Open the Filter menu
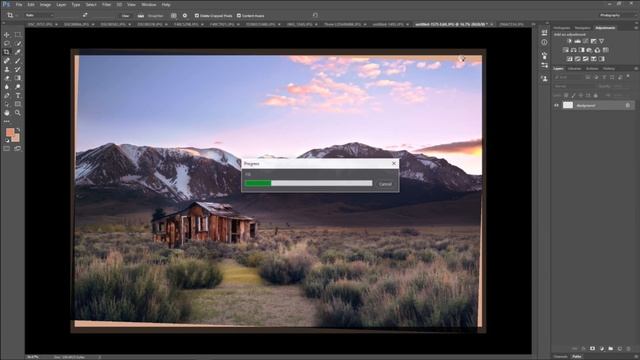 tap(106, 4)
